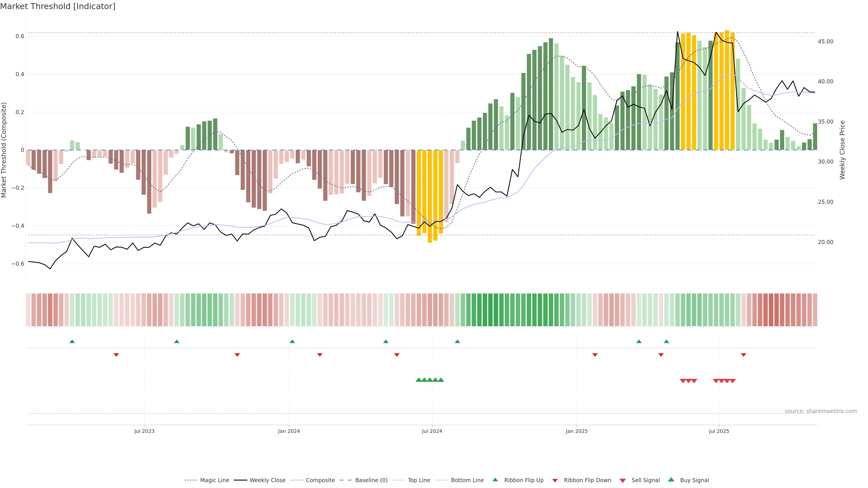Click the Ribbon Flip Up legend triangle

[495, 480]
